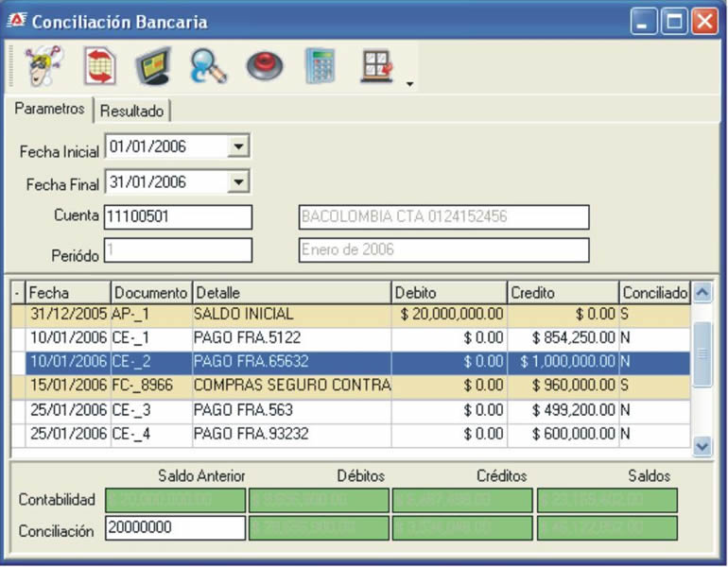This screenshot has width=728, height=567.
Task: Click the red-arrow spreadsheet refresh icon
Action: pos(99,66)
